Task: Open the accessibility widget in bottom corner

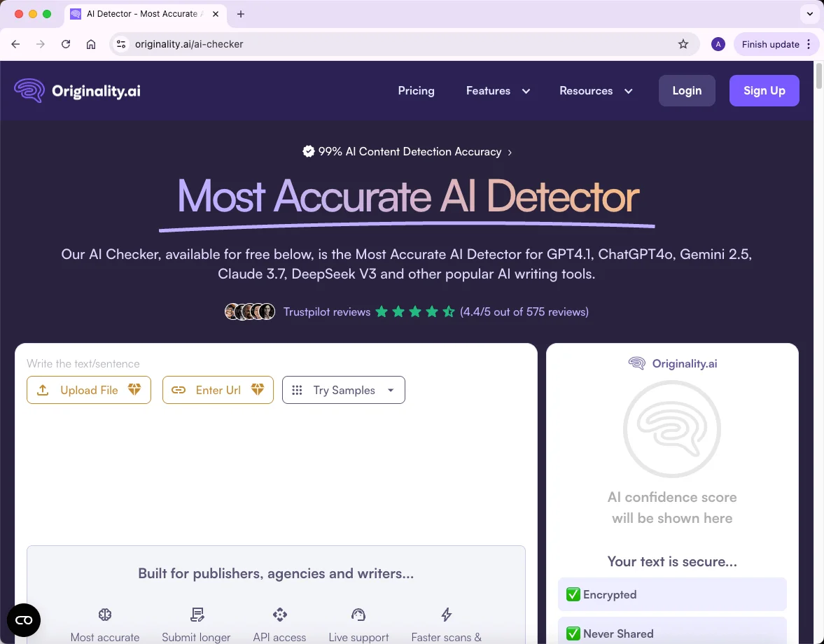Action: point(24,619)
